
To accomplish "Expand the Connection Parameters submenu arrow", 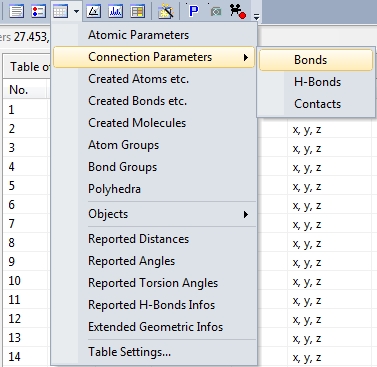I will tap(246, 57).
